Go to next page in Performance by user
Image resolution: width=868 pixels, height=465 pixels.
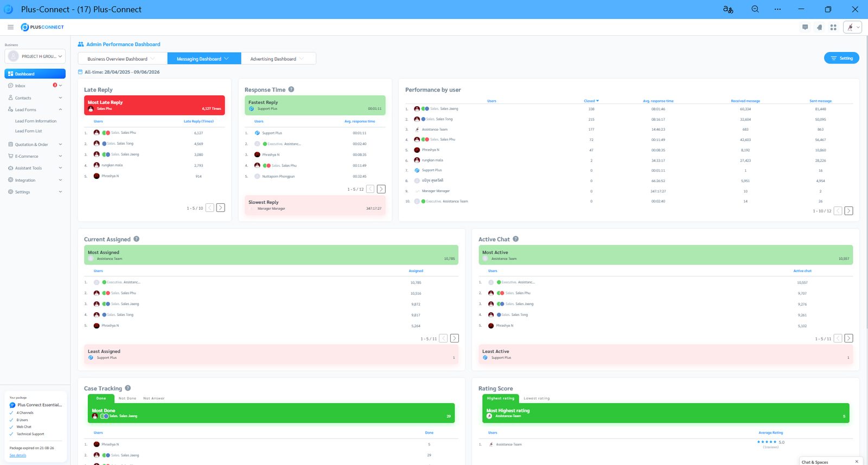click(x=849, y=211)
